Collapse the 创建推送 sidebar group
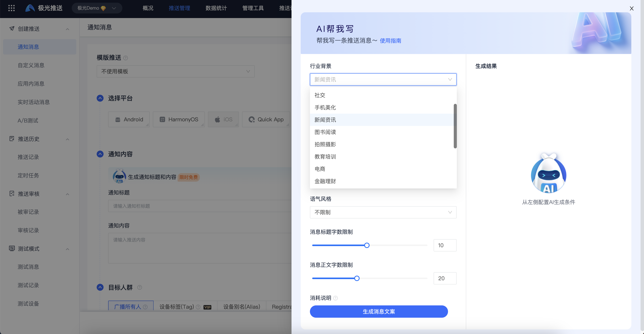This screenshot has height=334, width=644. [68, 29]
